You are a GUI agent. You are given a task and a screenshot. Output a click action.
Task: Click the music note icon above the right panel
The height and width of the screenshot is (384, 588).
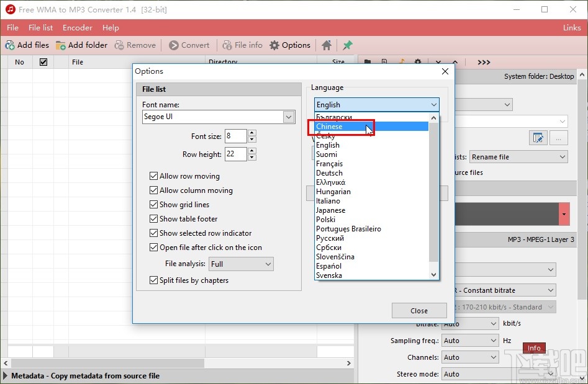pyautogui.click(x=401, y=61)
